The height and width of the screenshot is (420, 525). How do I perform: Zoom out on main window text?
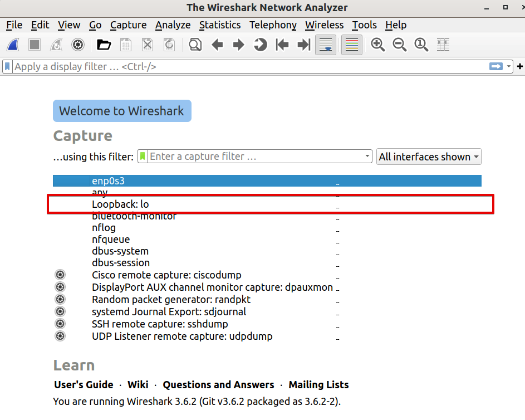coord(399,45)
